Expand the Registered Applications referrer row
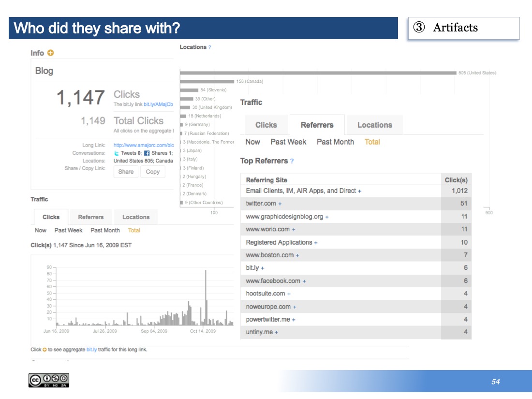 (x=316, y=243)
